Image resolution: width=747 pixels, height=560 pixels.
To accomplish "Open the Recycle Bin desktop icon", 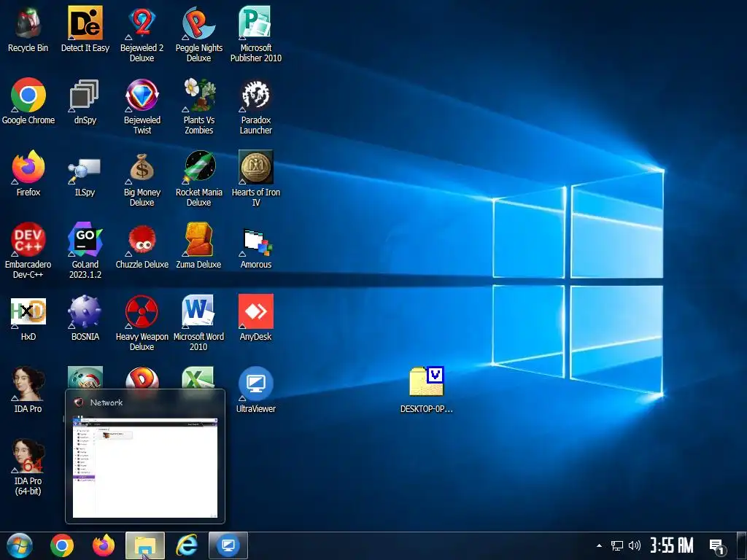I will click(28, 29).
